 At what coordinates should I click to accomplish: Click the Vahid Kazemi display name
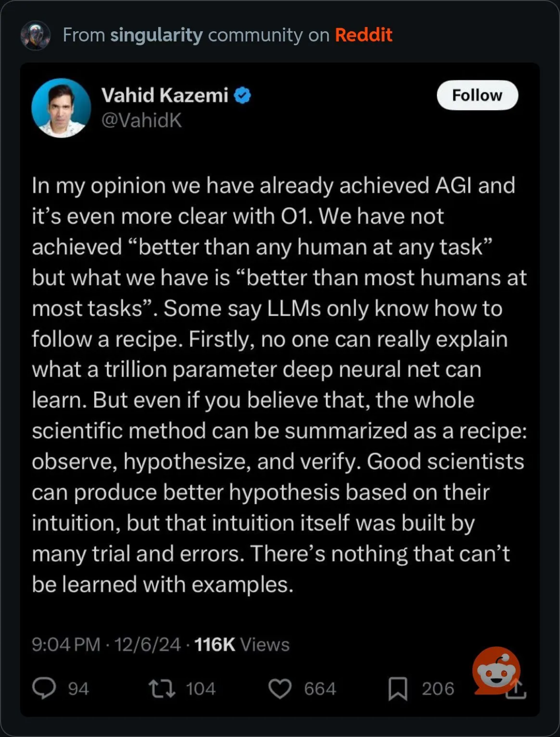164,95
